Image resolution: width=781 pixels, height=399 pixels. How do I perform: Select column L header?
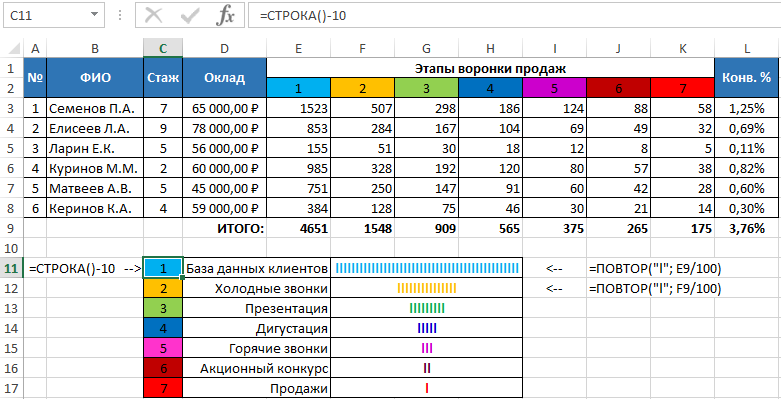pos(747,48)
